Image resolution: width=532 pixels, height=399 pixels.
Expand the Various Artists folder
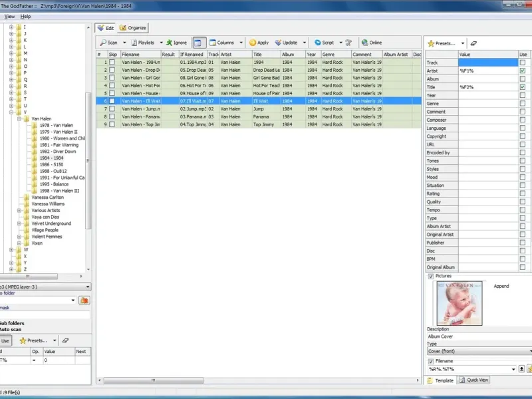coord(19,211)
